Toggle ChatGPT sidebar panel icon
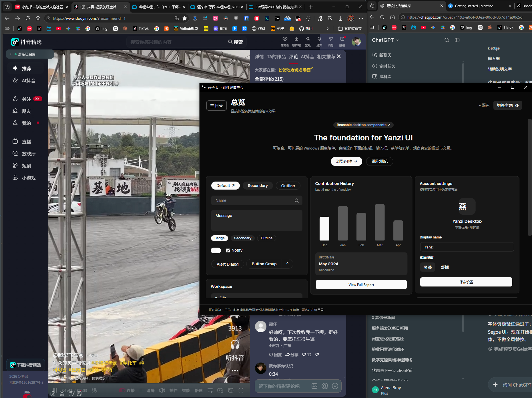Viewport: 532px width, 398px height. tap(457, 40)
